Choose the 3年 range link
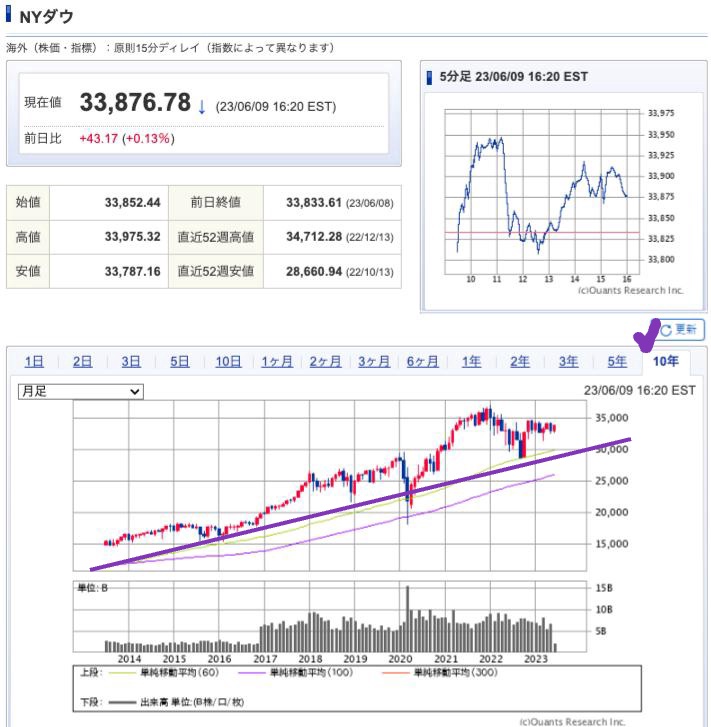The image size is (711, 727). (x=569, y=362)
